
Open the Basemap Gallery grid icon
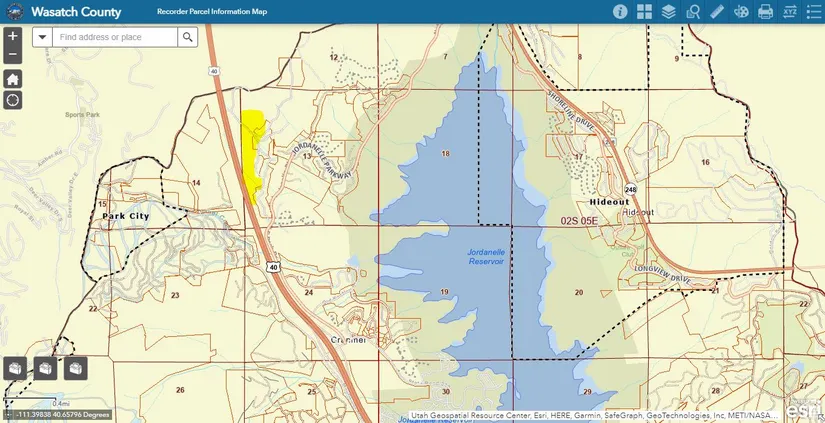click(x=644, y=12)
